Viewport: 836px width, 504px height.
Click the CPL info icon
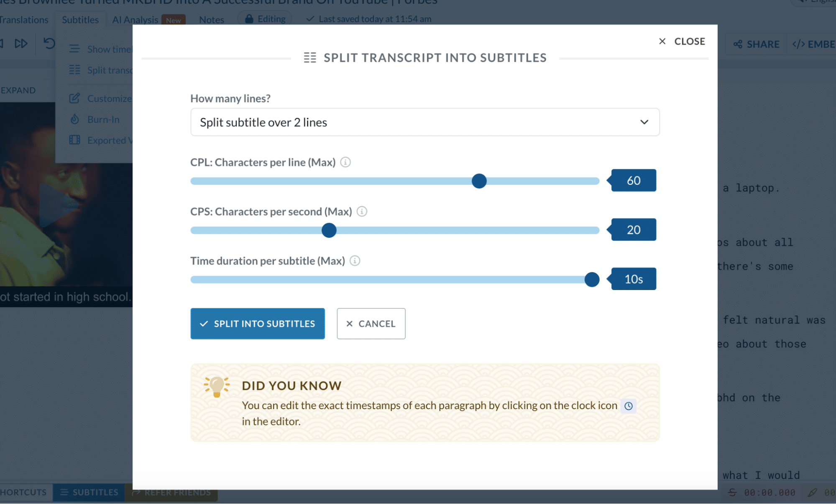coord(345,162)
